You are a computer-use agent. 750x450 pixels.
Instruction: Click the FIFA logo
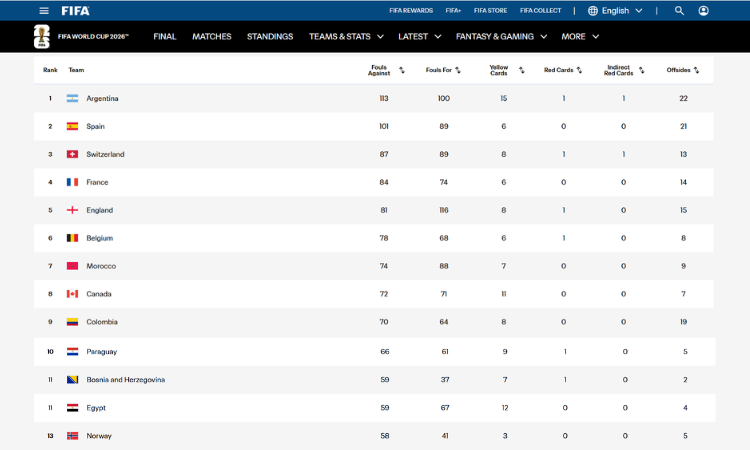point(75,11)
